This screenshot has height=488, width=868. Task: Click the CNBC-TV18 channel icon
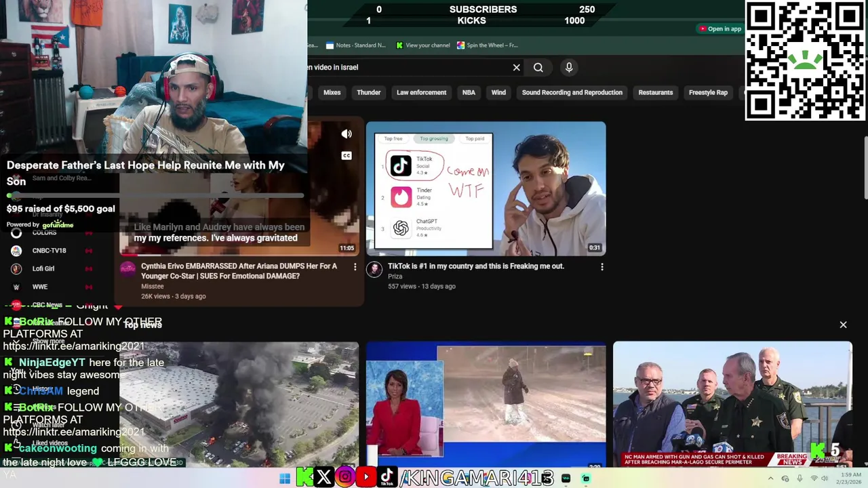coord(16,251)
